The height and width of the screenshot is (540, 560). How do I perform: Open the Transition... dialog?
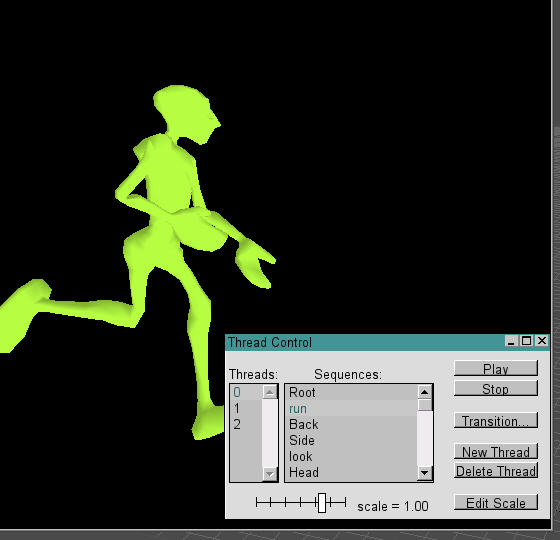[496, 420]
